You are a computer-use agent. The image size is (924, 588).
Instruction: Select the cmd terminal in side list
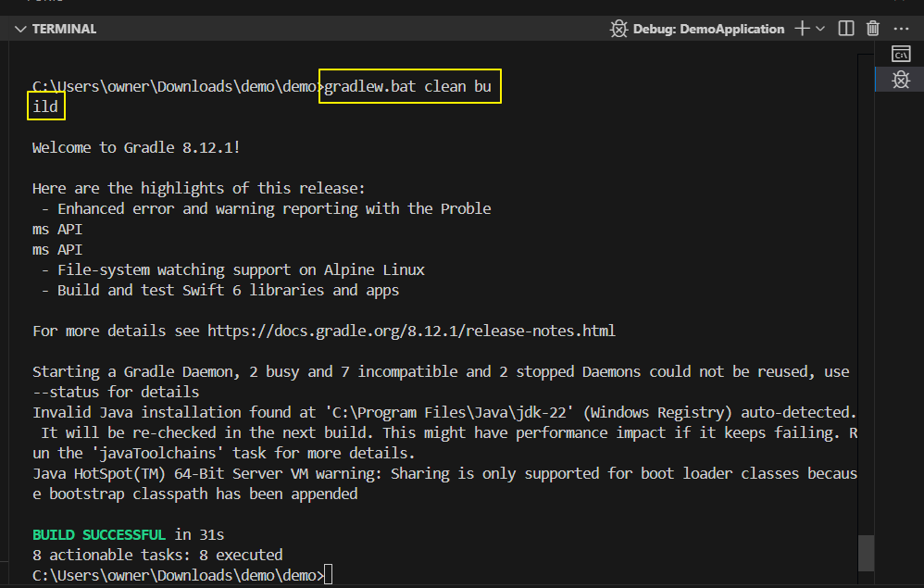tap(901, 55)
